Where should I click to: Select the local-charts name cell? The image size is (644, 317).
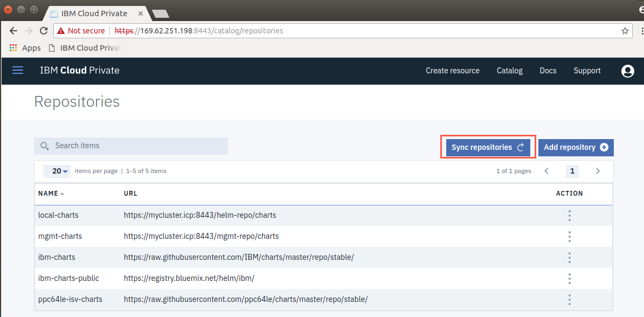point(58,215)
